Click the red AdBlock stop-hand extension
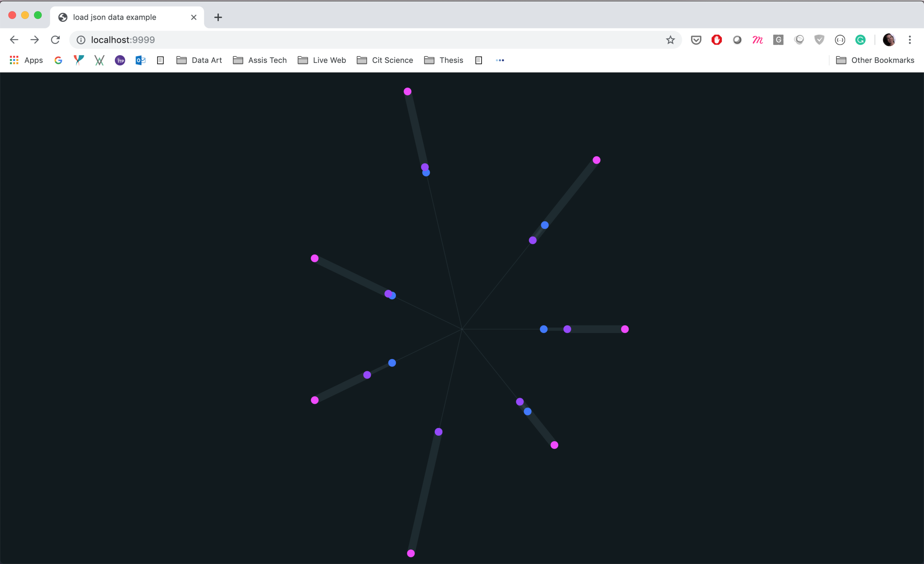This screenshot has width=924, height=564. pos(717,40)
